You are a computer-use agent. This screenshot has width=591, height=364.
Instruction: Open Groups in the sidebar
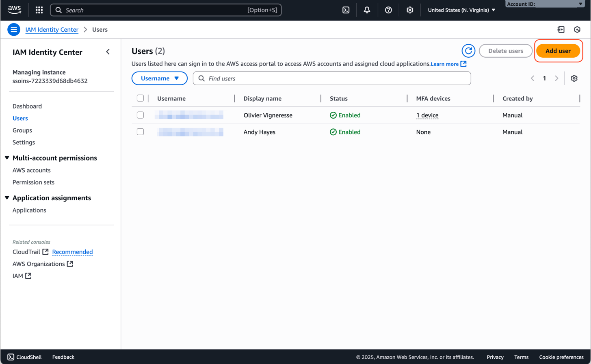point(22,130)
